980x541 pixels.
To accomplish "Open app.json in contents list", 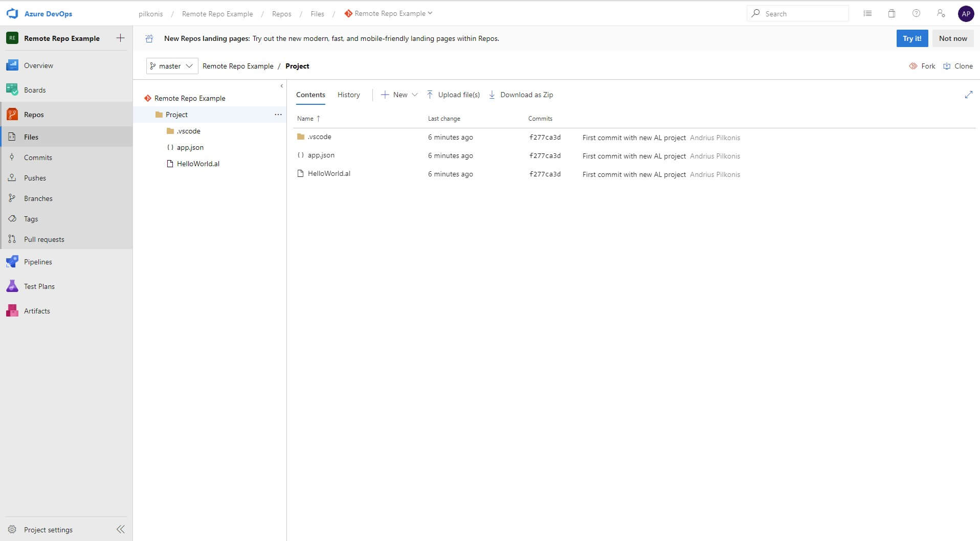I will click(x=321, y=155).
